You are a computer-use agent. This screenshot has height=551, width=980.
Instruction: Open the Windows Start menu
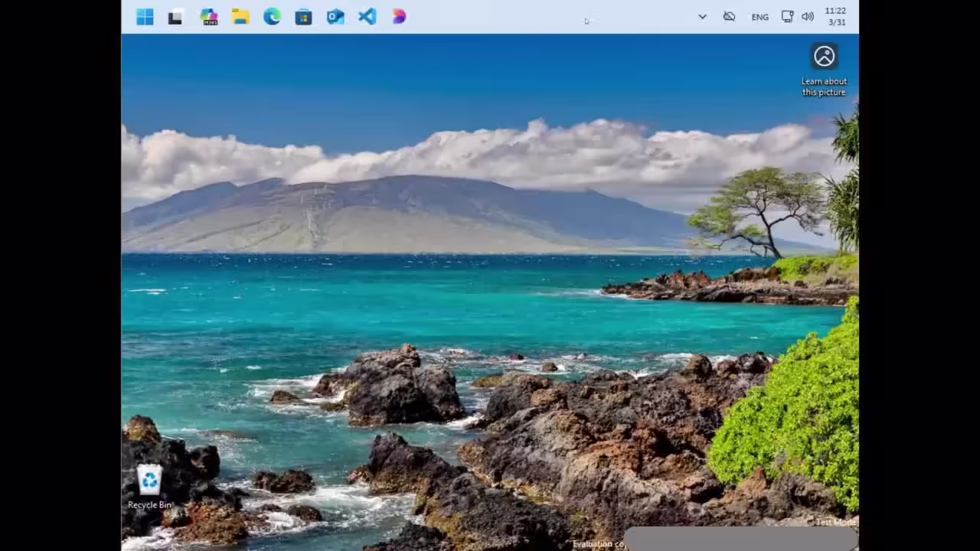(x=145, y=17)
